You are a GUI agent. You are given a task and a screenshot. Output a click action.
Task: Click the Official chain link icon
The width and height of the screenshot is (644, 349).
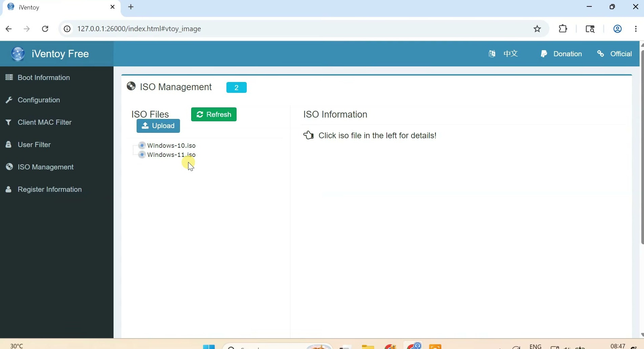pos(601,54)
